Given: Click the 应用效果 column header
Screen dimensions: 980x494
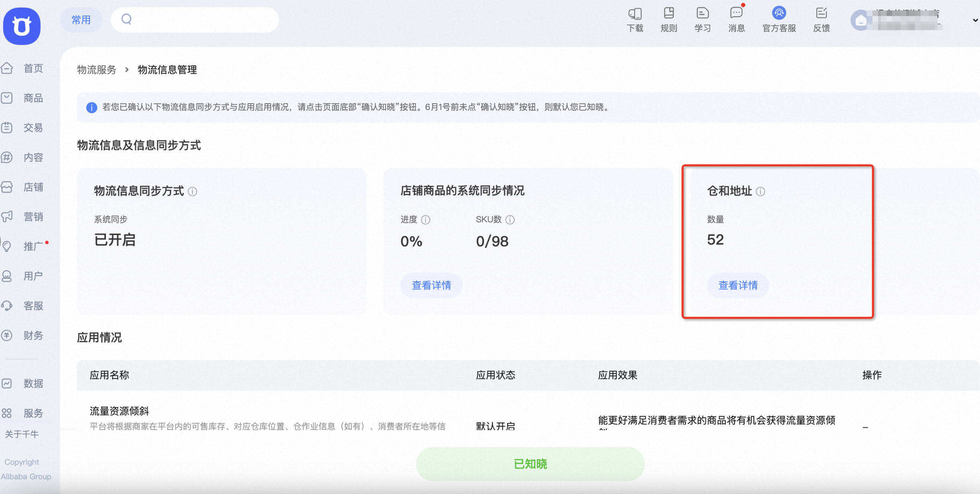Looking at the screenshot, I should (x=617, y=375).
